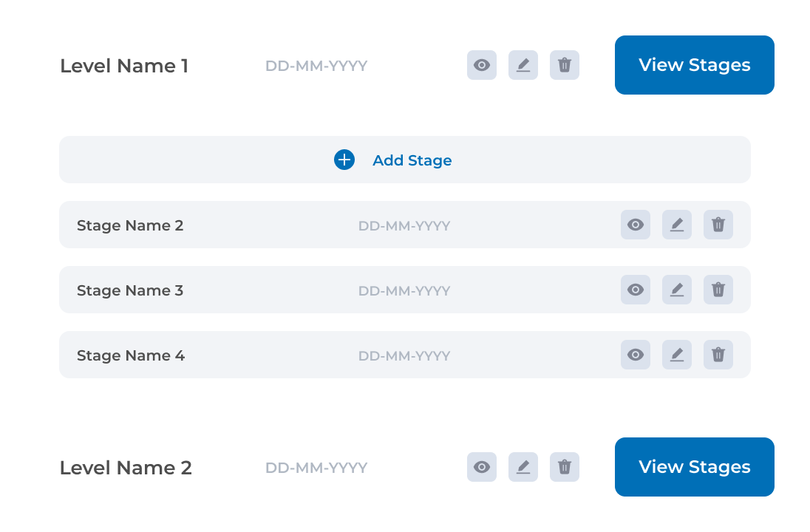Click the blue plus icon for Add Stage
Image resolution: width=810 pixels, height=532 pixels.
click(344, 160)
